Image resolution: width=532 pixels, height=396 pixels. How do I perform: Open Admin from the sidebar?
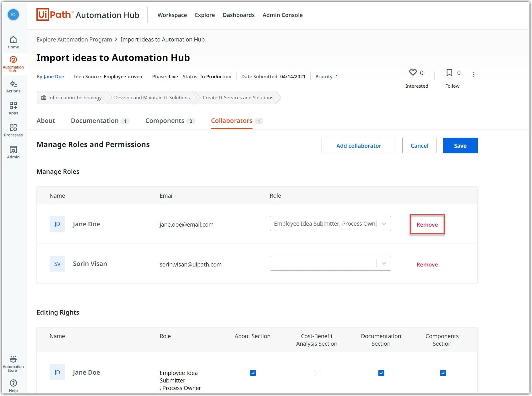13,152
